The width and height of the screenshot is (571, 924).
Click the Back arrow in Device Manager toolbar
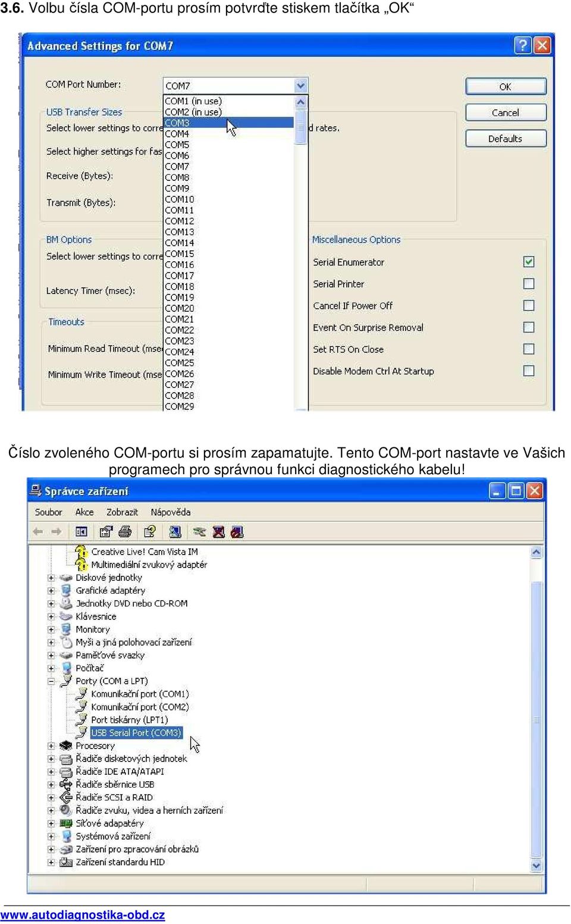38,532
